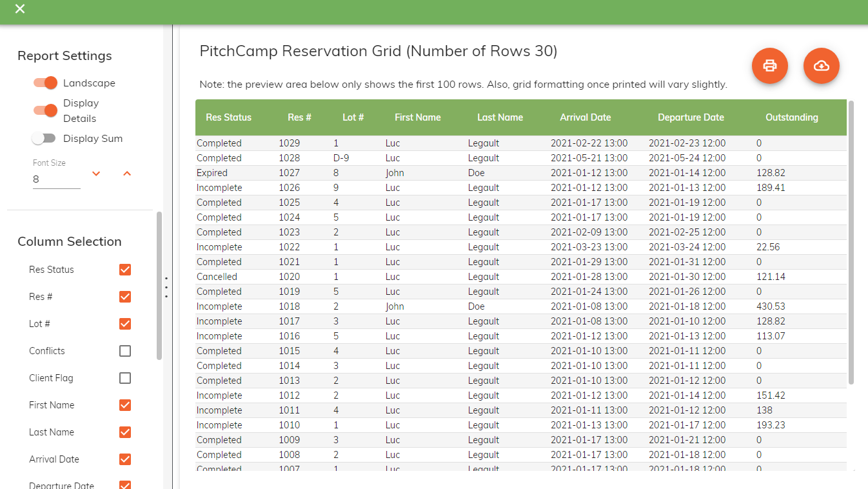
Task: Click the Cancelled status cell
Action: (217, 277)
